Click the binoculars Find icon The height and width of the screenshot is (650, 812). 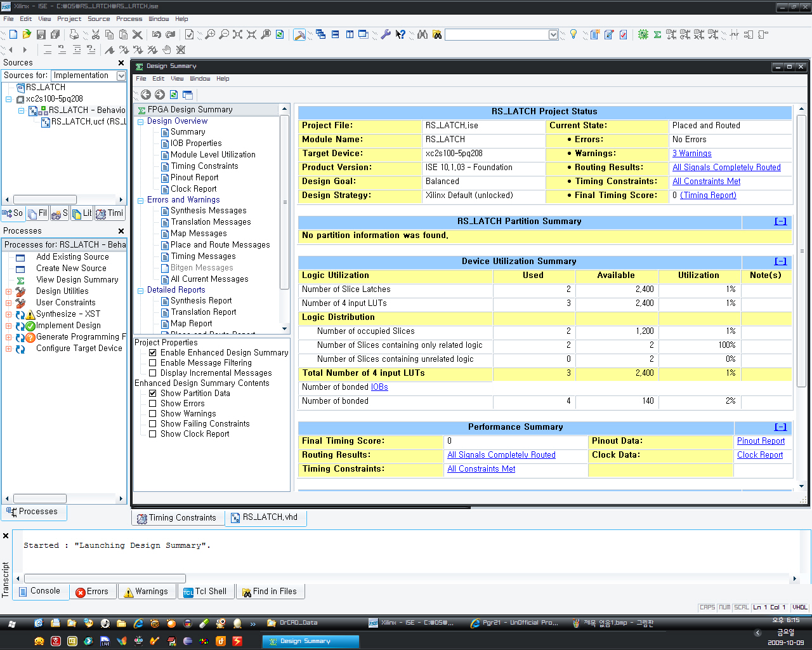[x=422, y=34]
